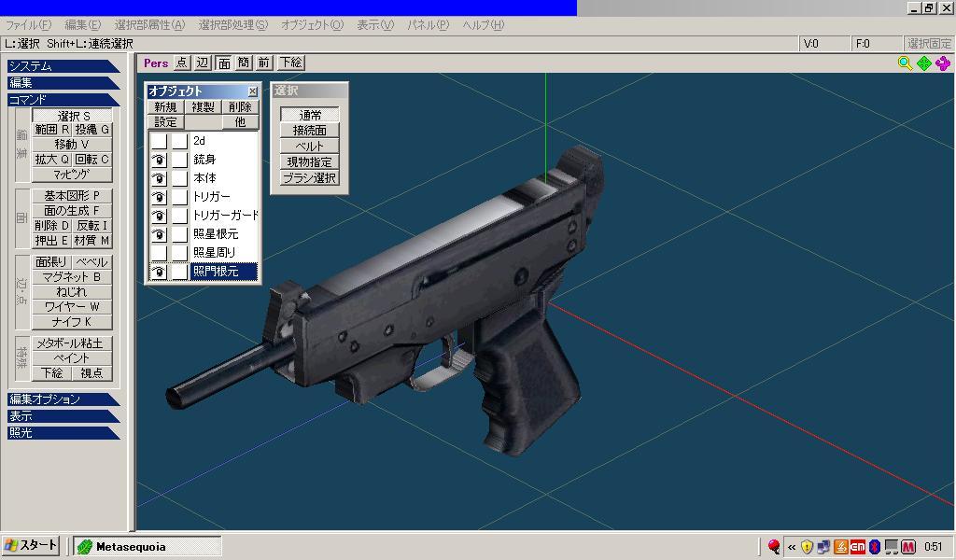Click the yellow magnifier zoom icon
This screenshot has width=956, height=560.
tap(905, 63)
